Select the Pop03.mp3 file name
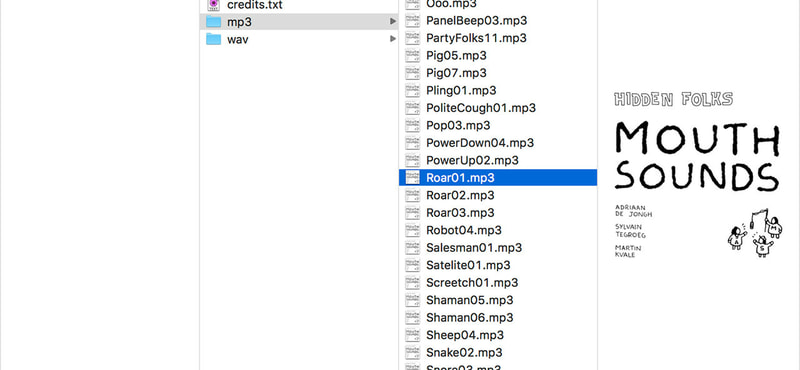Viewport: 800px width, 370px height. pyautogui.click(x=458, y=126)
